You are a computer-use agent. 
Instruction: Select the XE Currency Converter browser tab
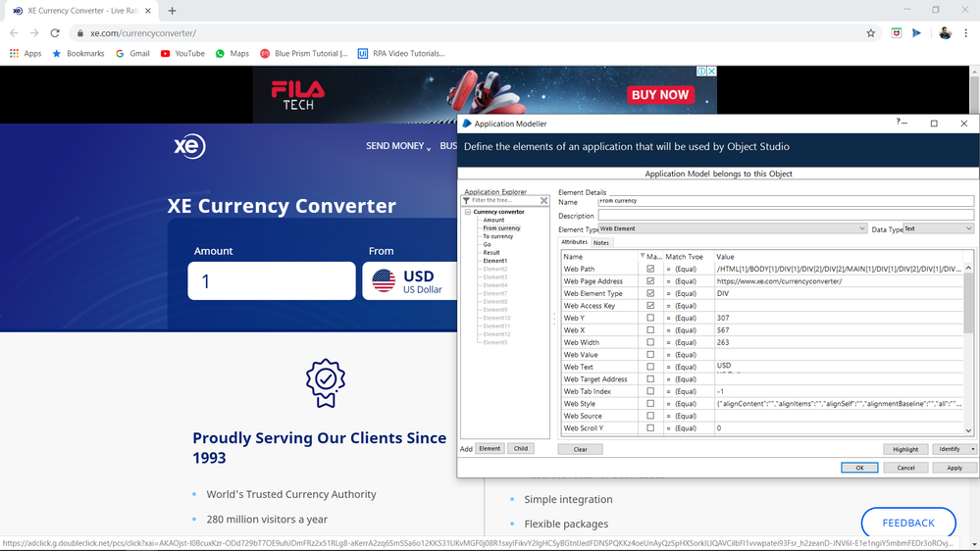pyautogui.click(x=81, y=11)
